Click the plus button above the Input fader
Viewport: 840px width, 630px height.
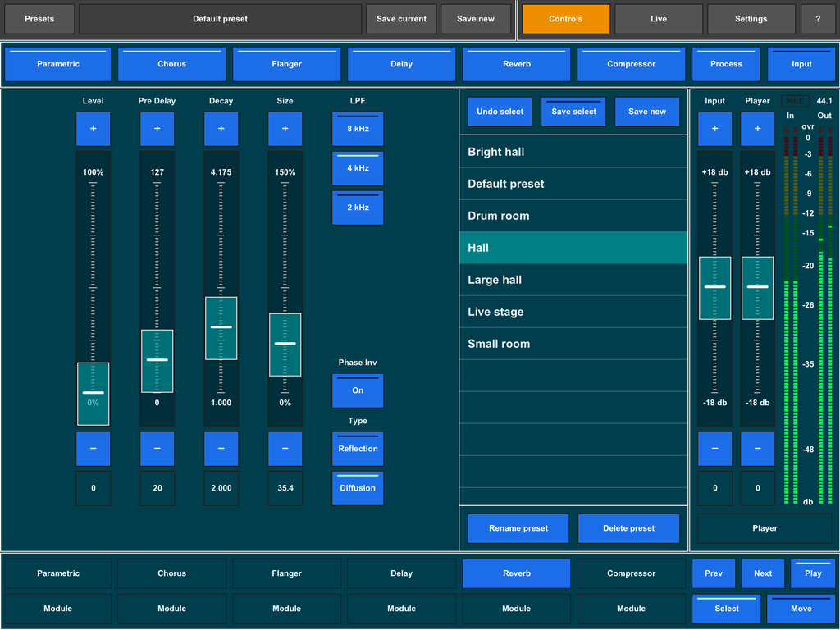tap(714, 129)
